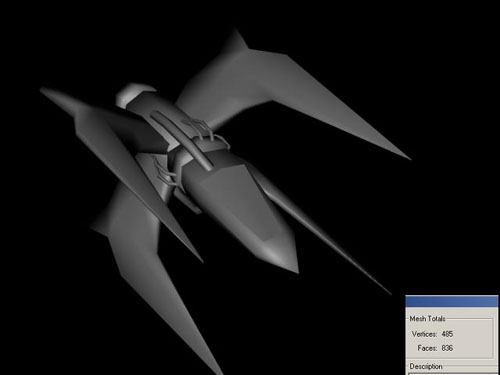Image resolution: width=500 pixels, height=375 pixels.
Task: Select the Faces count value 836
Action: point(447,348)
